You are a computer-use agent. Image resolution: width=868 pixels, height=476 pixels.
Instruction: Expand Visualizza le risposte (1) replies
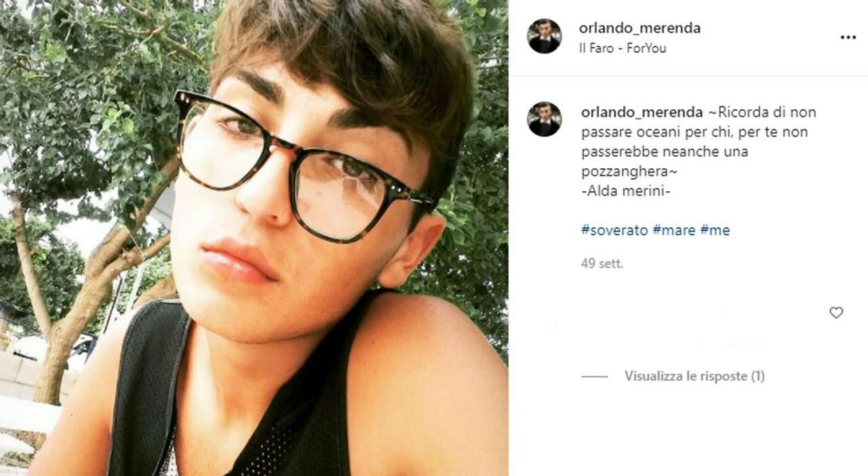[694, 376]
